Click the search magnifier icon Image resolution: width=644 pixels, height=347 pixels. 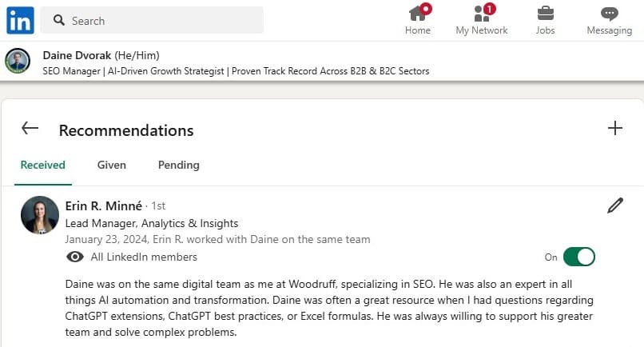point(59,20)
